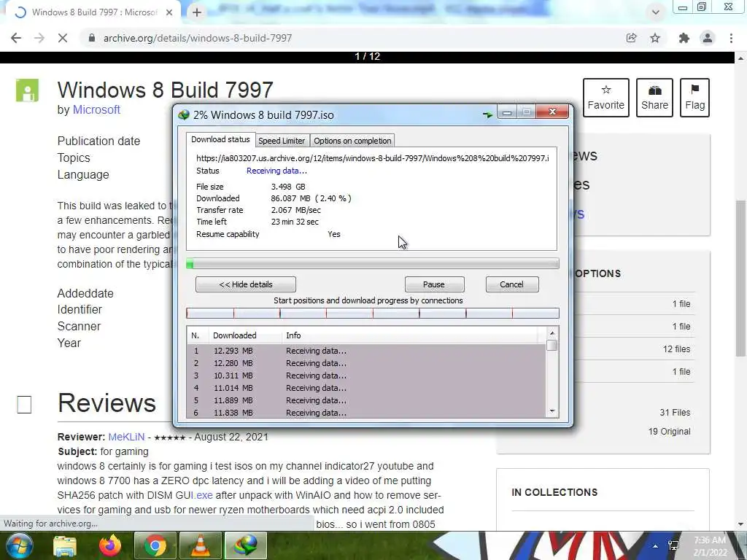This screenshot has height=560, width=747.
Task: Tick the checkbox next to Reviews heading
Action: click(x=24, y=405)
